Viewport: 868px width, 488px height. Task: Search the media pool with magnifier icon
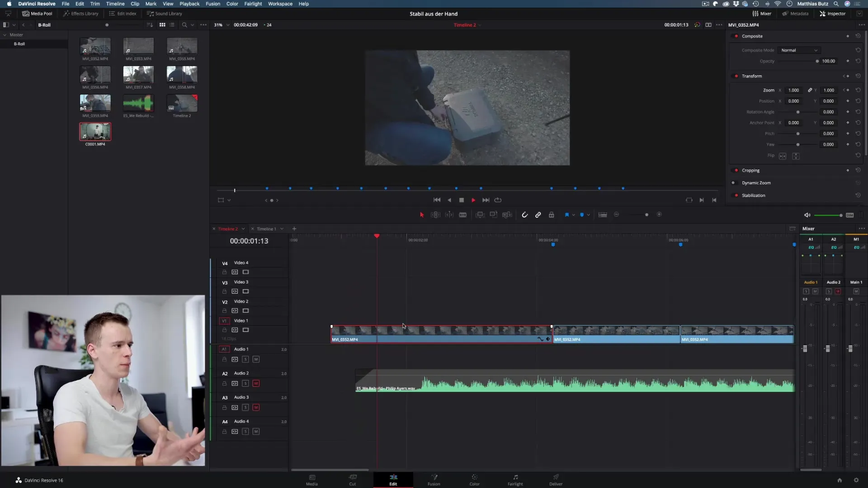coord(184,25)
